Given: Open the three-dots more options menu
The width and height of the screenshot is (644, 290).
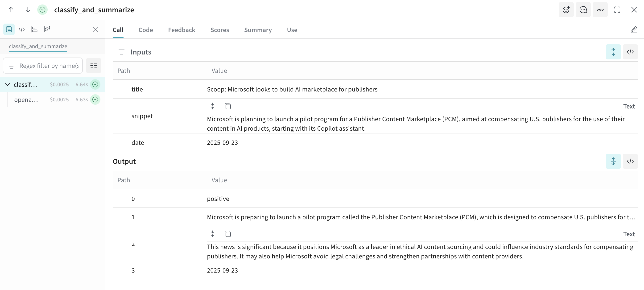Looking at the screenshot, I should [x=600, y=10].
